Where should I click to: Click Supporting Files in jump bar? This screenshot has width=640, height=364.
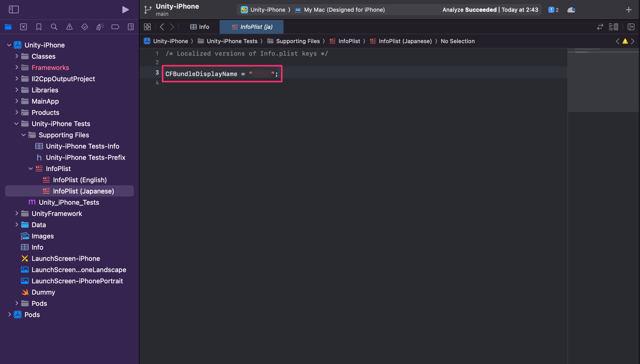(x=293, y=41)
